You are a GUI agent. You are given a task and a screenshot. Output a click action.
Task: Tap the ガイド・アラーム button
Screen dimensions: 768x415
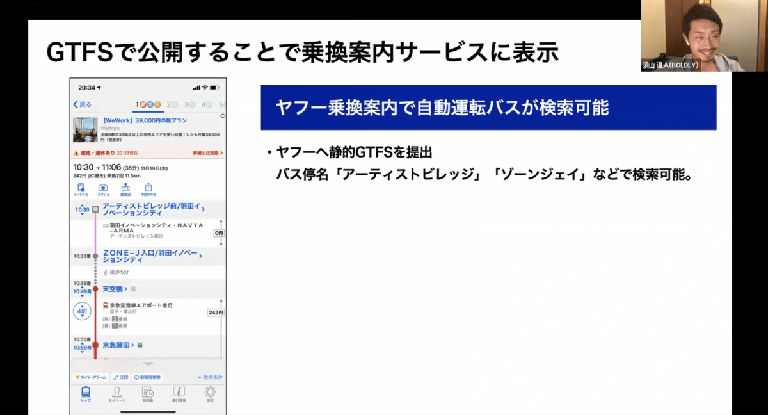tap(91, 377)
